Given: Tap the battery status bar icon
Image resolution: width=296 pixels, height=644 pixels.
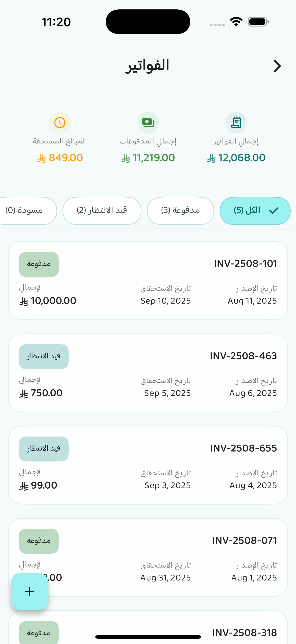Looking at the screenshot, I should (258, 22).
